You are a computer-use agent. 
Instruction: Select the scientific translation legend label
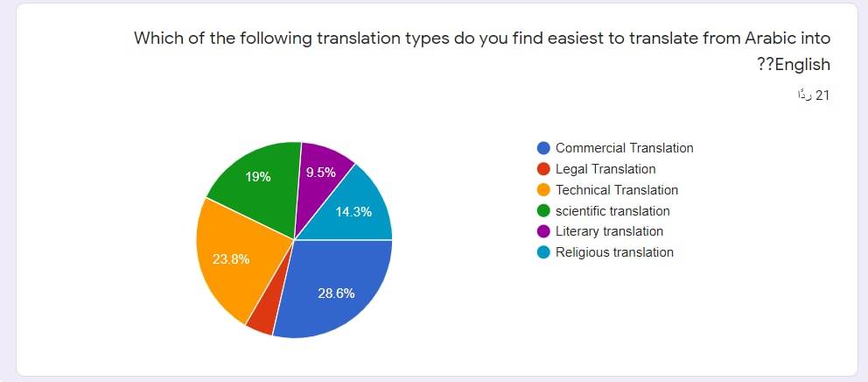612,211
